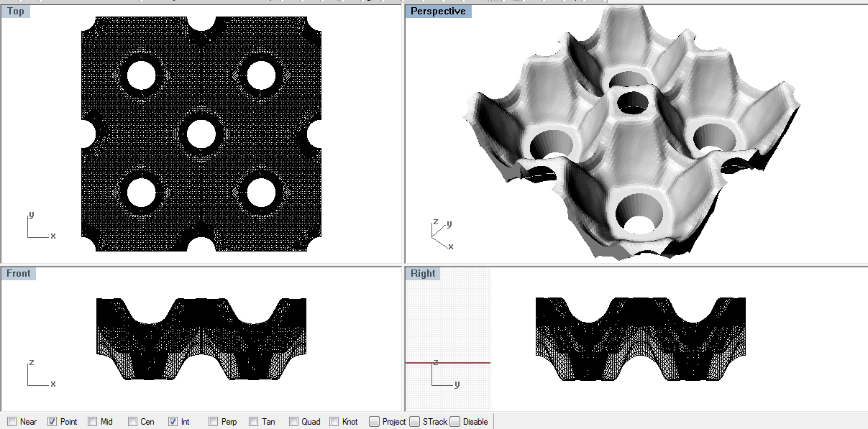The width and height of the screenshot is (868, 429).
Task: Click the z-y axes icon in Right viewport
Action: (x=444, y=374)
